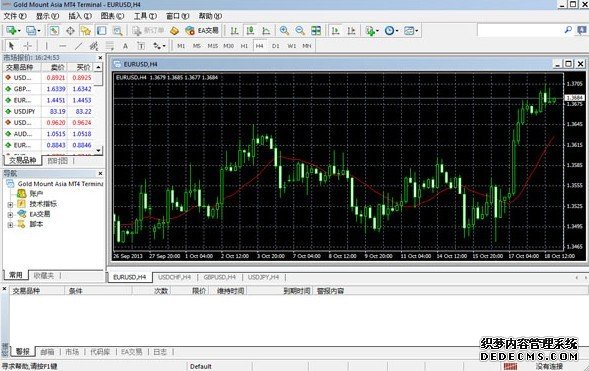Expand the EA交易 node in navigator
The width and height of the screenshot is (589, 371).
10,215
